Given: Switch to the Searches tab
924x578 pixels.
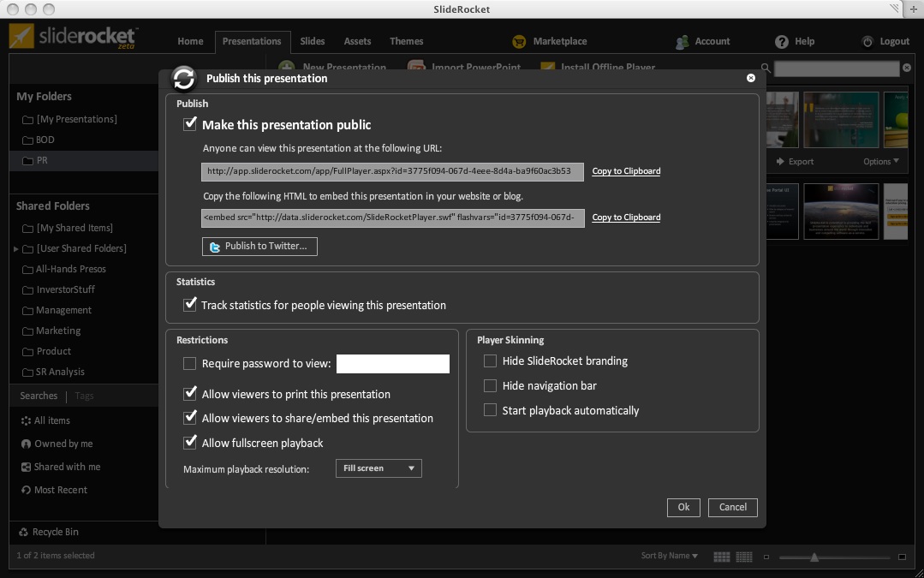Looking at the screenshot, I should click(x=39, y=396).
